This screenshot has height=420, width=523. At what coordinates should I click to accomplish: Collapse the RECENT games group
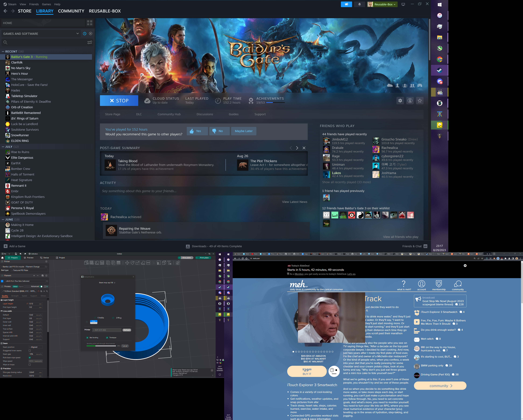coord(3,51)
